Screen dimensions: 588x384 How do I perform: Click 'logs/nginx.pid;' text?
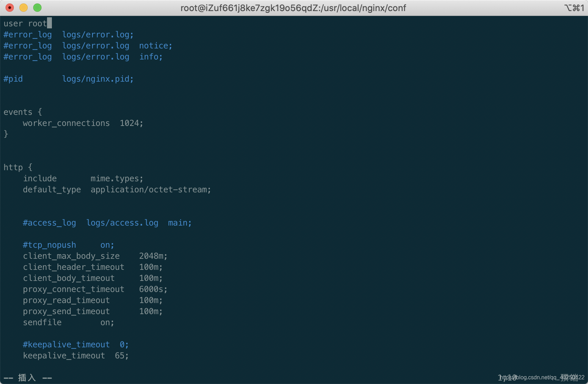98,79
